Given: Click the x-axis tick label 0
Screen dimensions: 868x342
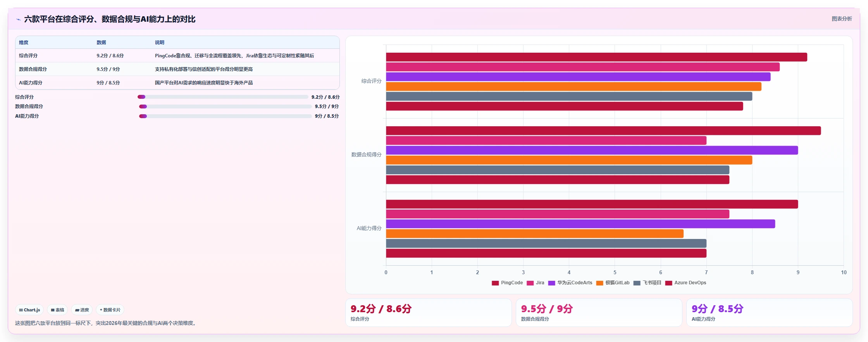Looking at the screenshot, I should click(x=386, y=273).
